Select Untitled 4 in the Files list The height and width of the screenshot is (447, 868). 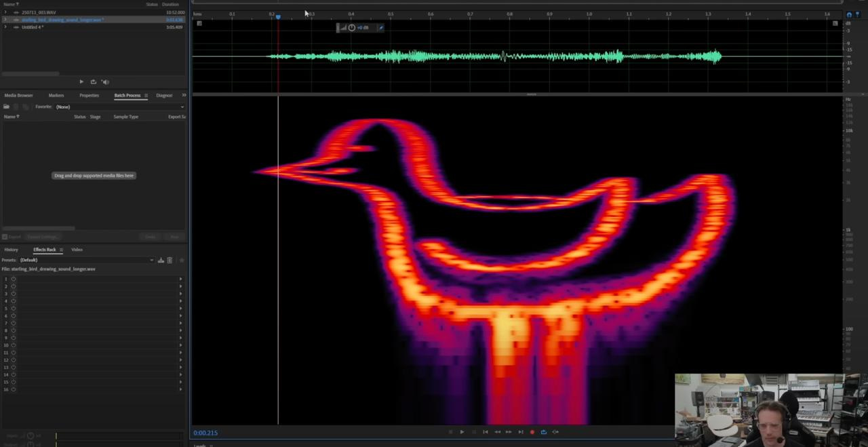pos(33,27)
